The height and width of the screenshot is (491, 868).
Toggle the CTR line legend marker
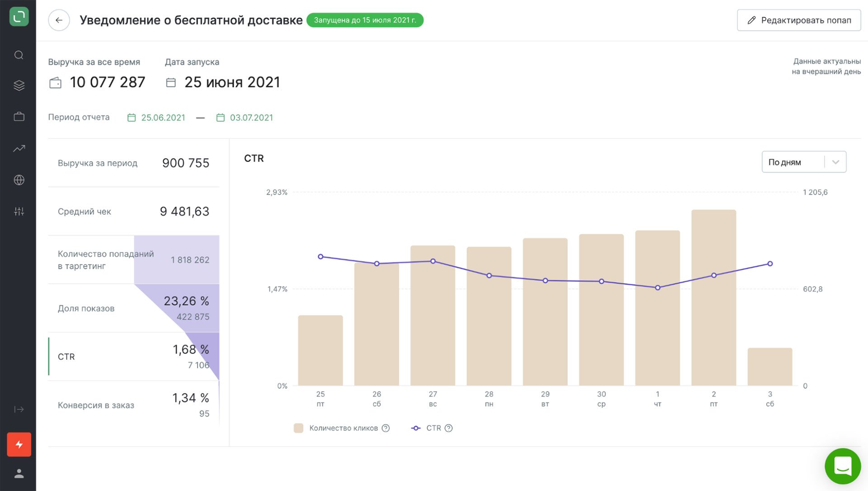416,428
